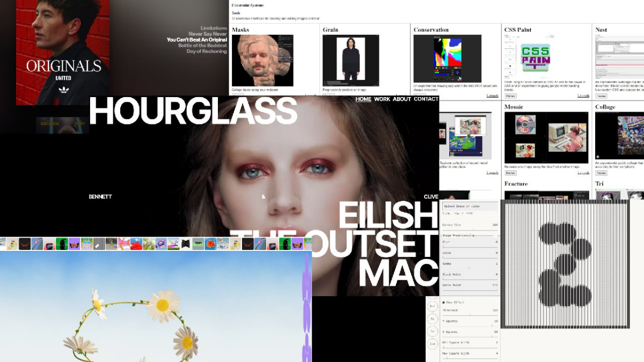Screen dimensions: 644x362
Task: Select the black bowtie thumbnail in strip
Action: [x=186, y=244]
